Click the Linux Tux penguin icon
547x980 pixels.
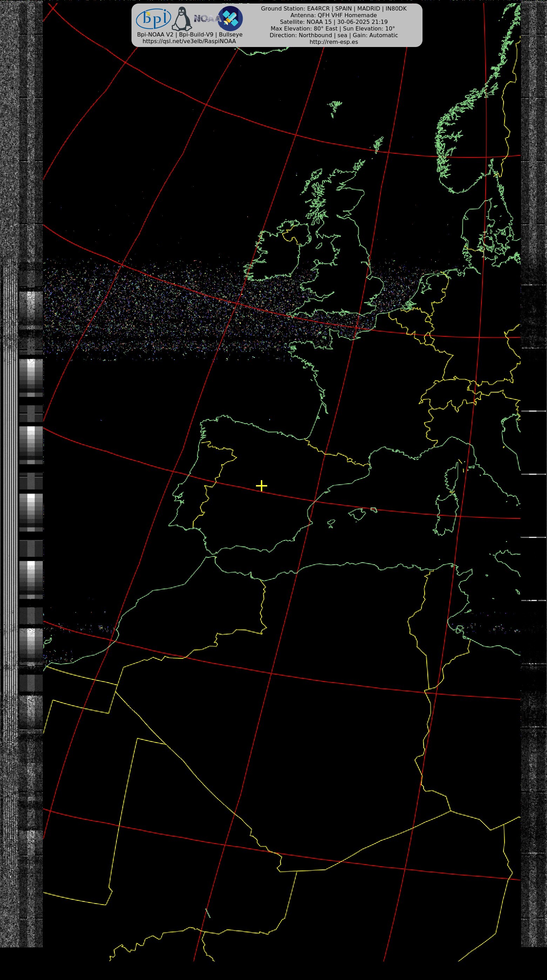pyautogui.click(x=182, y=19)
